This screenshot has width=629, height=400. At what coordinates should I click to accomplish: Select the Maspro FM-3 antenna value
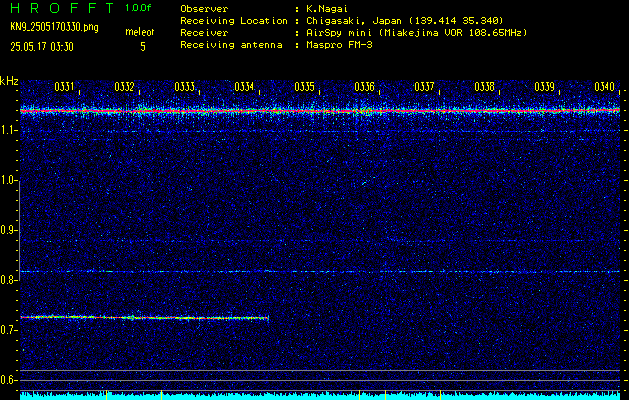[x=339, y=45]
